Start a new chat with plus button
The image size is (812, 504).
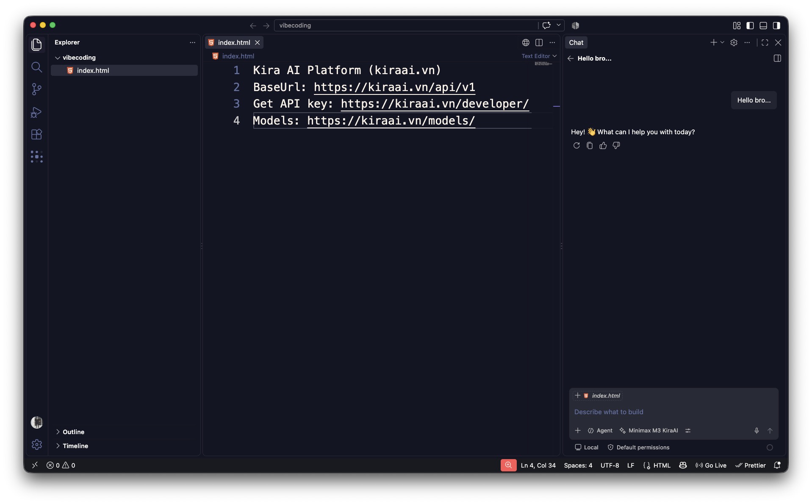coord(713,42)
